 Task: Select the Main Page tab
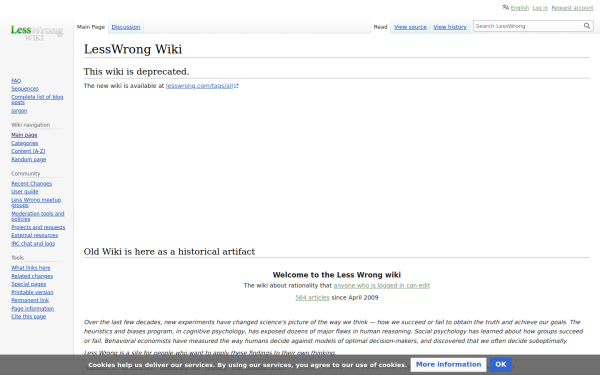click(91, 27)
